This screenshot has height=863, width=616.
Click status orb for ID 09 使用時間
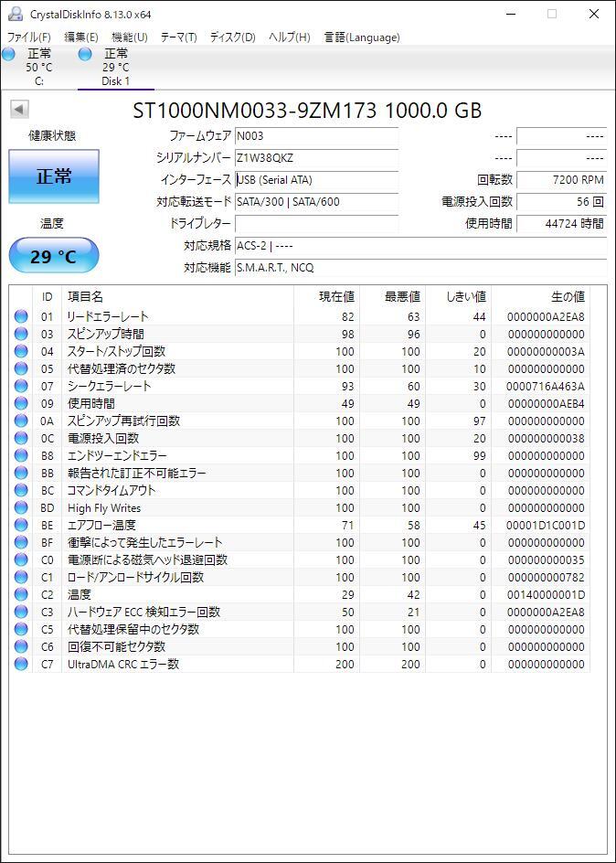21,403
